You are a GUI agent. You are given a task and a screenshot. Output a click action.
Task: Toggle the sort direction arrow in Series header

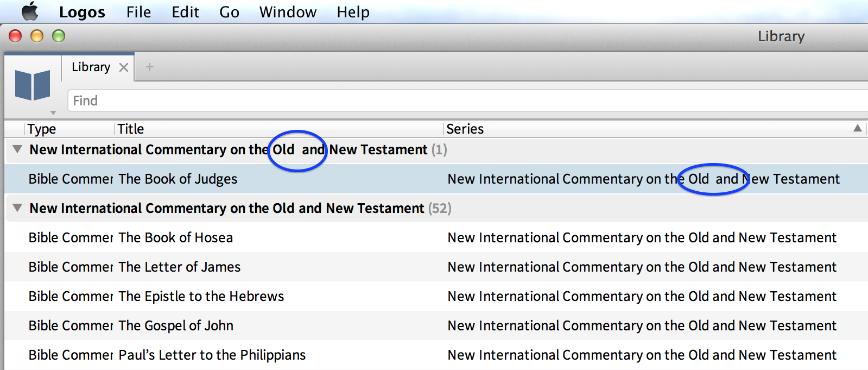coord(858,128)
